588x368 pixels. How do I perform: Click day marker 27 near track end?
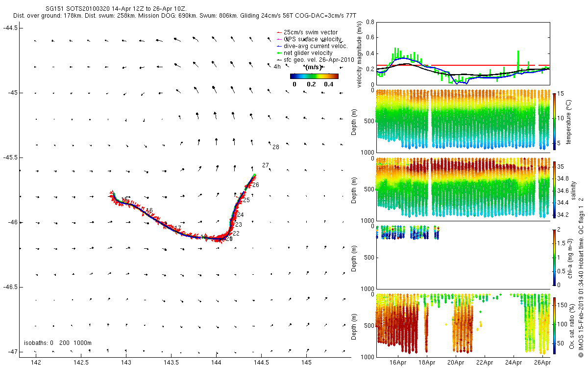point(266,165)
